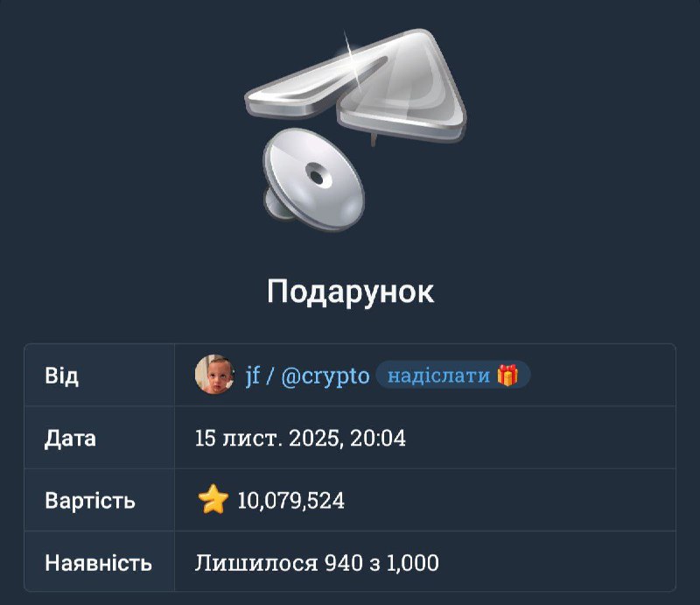Click the date 15 лист. 2025, 20:04
The height and width of the screenshot is (605, 700).
[300, 438]
